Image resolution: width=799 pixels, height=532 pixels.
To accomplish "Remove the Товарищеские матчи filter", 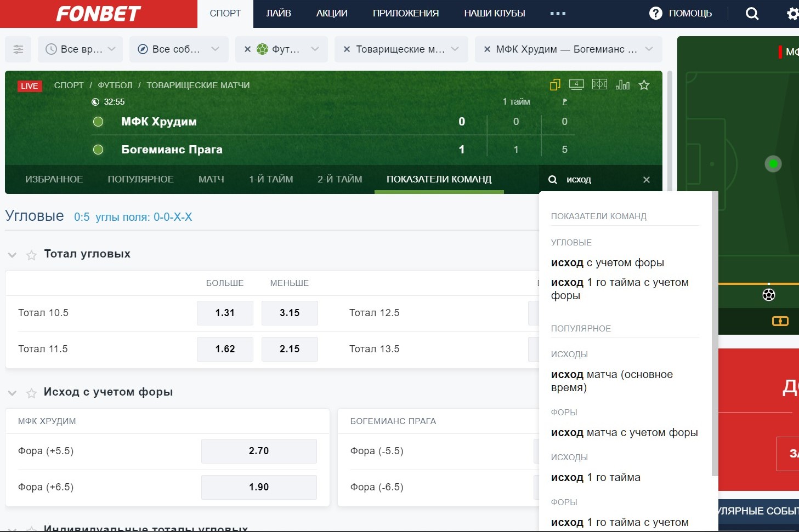I will (347, 49).
